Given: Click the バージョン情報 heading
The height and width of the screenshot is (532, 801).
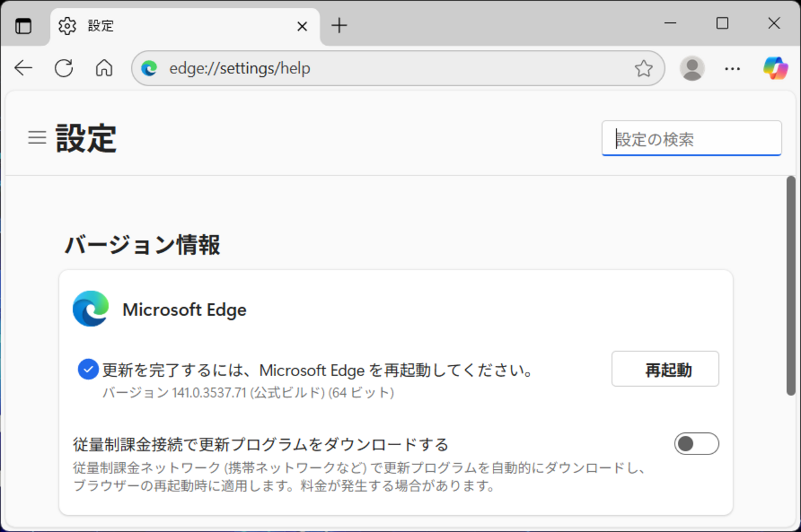Looking at the screenshot, I should tap(142, 244).
